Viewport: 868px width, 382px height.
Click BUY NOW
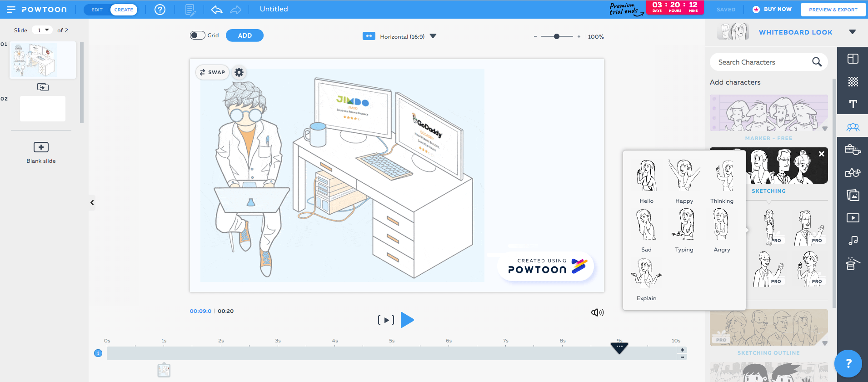[772, 9]
